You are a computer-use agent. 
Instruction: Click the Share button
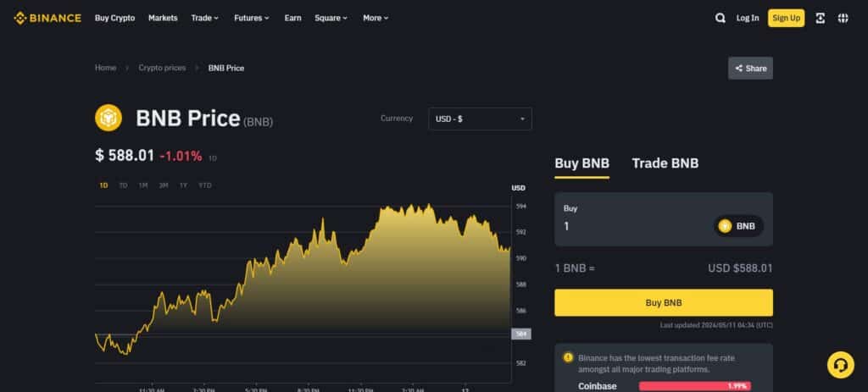coord(750,69)
